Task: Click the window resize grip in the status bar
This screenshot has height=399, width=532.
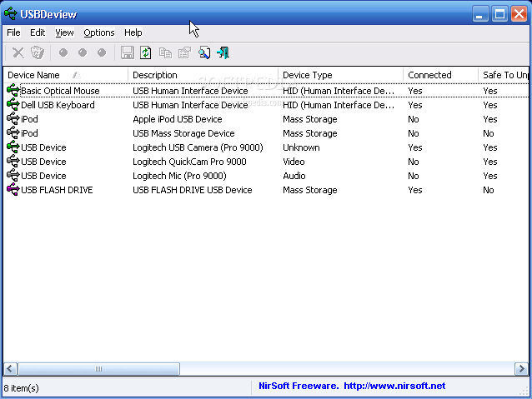Action: click(524, 392)
